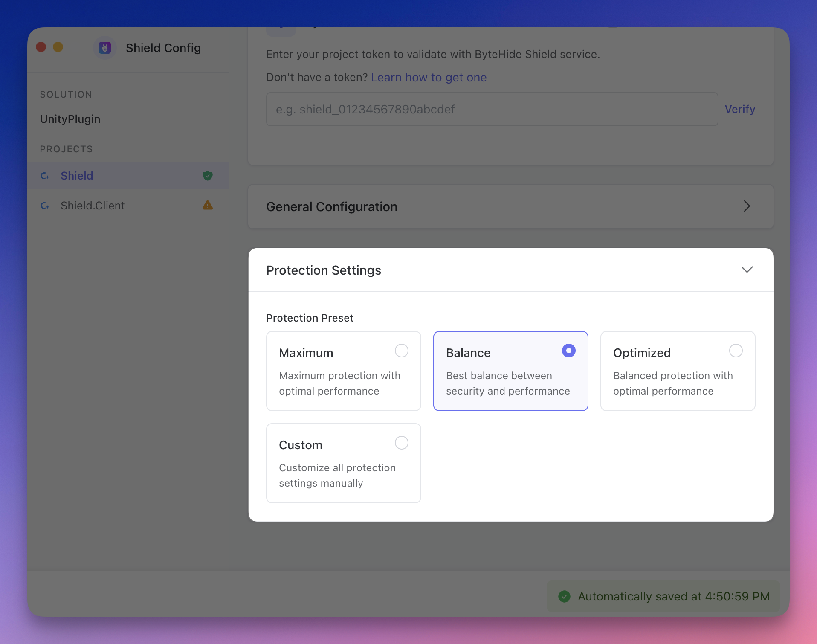Select the Shield project in the sidebar

click(x=77, y=176)
